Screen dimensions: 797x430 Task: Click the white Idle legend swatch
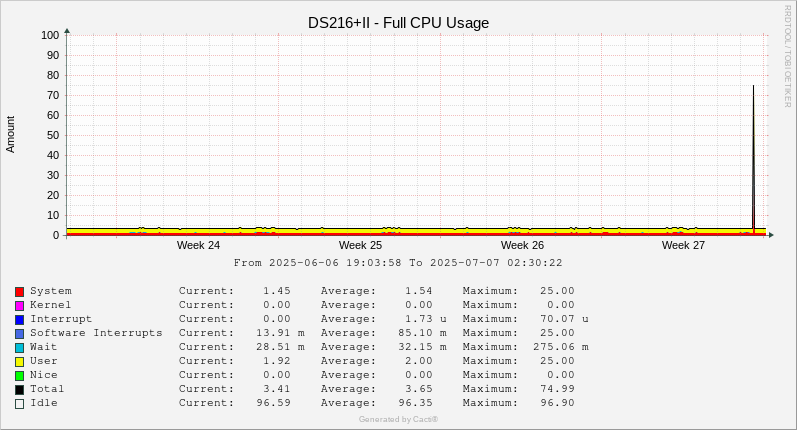[x=19, y=404]
